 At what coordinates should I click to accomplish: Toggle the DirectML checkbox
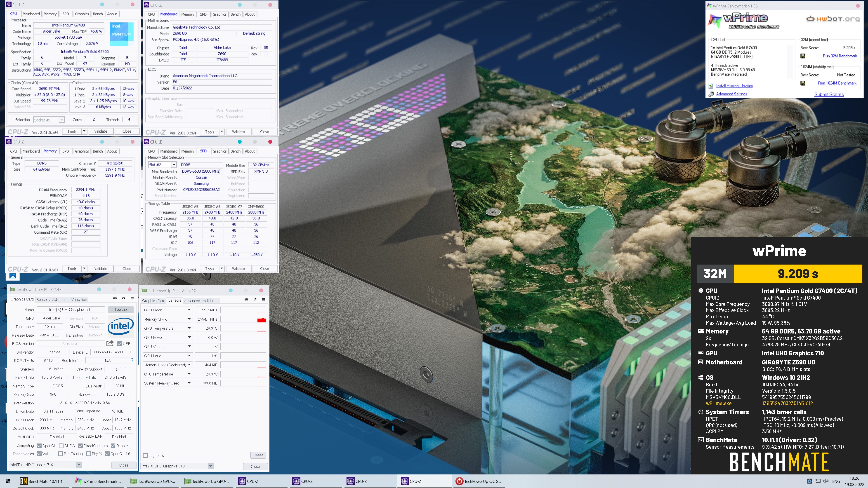(x=113, y=446)
